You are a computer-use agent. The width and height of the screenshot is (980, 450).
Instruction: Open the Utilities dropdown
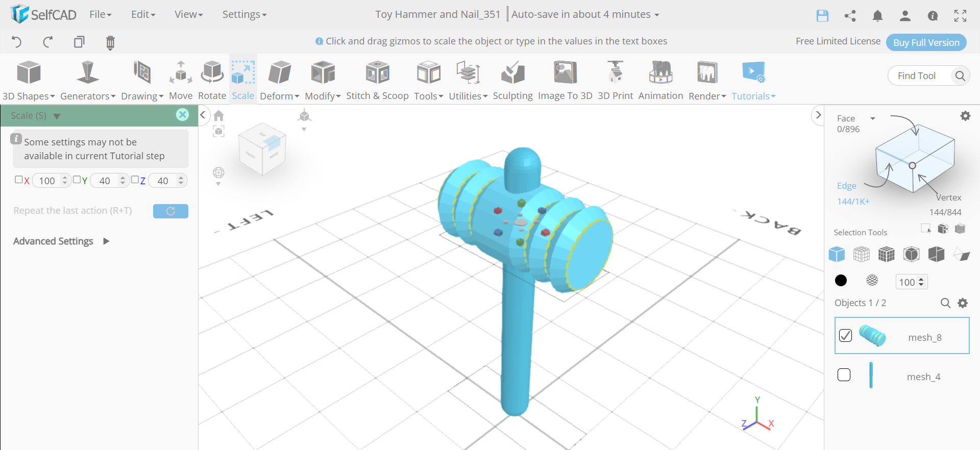click(x=468, y=80)
